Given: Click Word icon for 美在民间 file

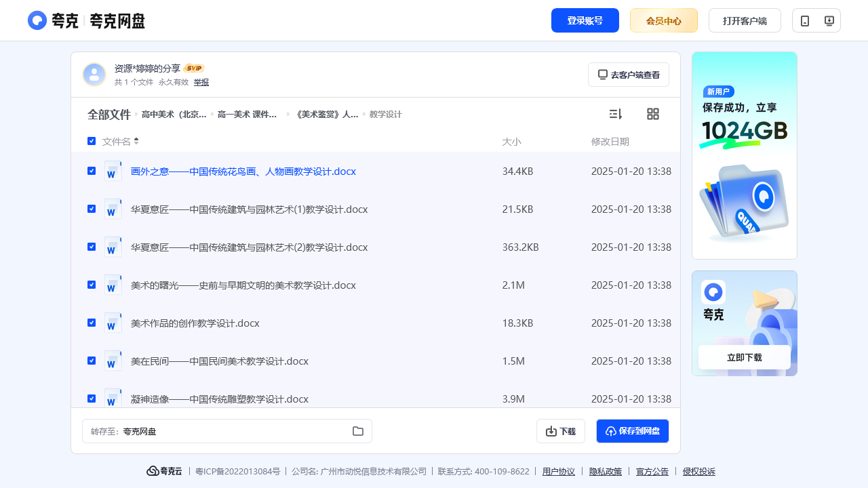Looking at the screenshot, I should 113,361.
